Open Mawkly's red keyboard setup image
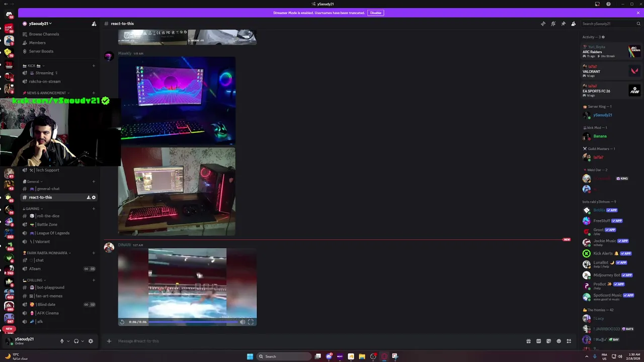 point(177,191)
